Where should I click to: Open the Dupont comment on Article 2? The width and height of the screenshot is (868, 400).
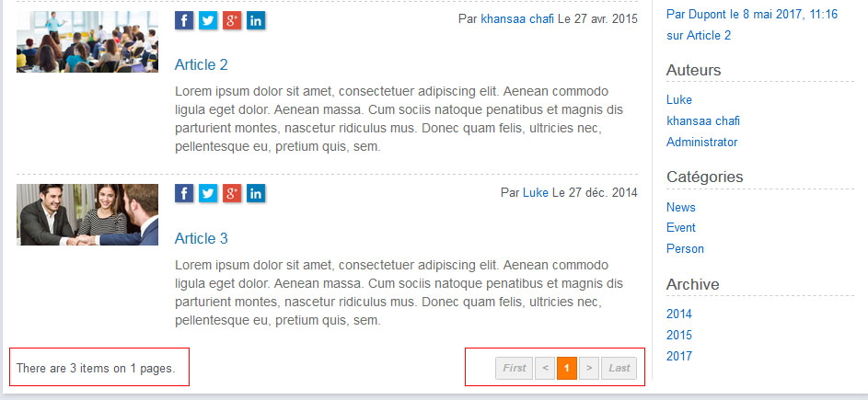click(752, 25)
